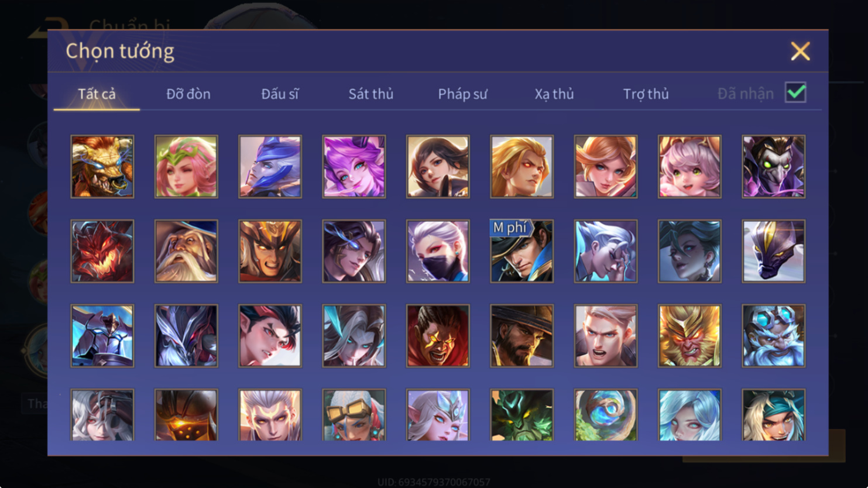Screen dimensions: 868x488
Task: Select the horned orange beast hero portrait
Action: [x=102, y=167]
